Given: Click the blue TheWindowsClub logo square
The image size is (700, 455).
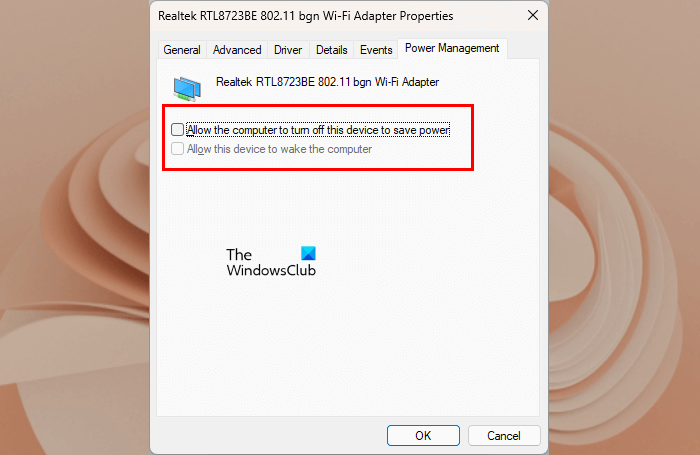Looking at the screenshot, I should coord(308,253).
